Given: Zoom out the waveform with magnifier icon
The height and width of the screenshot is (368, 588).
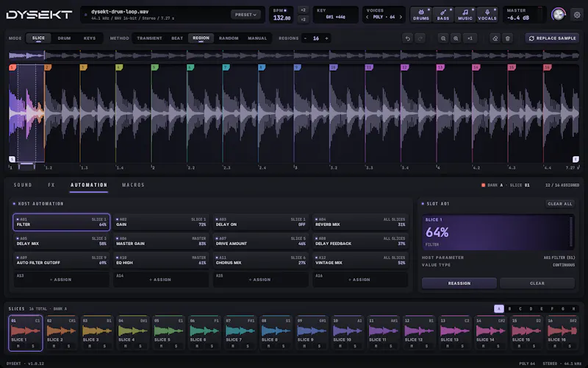Looking at the screenshot, I should point(443,38).
